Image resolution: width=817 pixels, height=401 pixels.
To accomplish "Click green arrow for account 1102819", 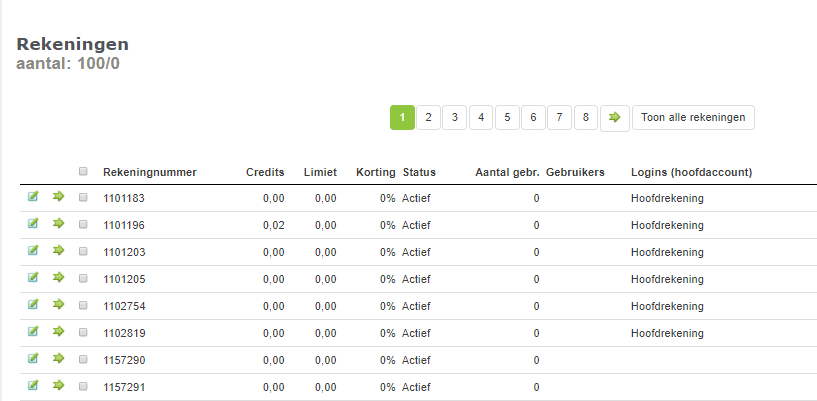I will tap(58, 332).
